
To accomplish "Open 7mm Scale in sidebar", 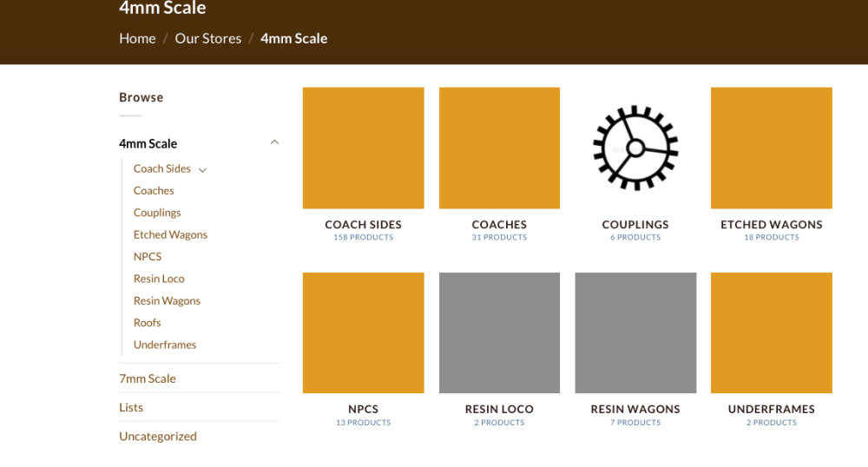I will [x=148, y=378].
